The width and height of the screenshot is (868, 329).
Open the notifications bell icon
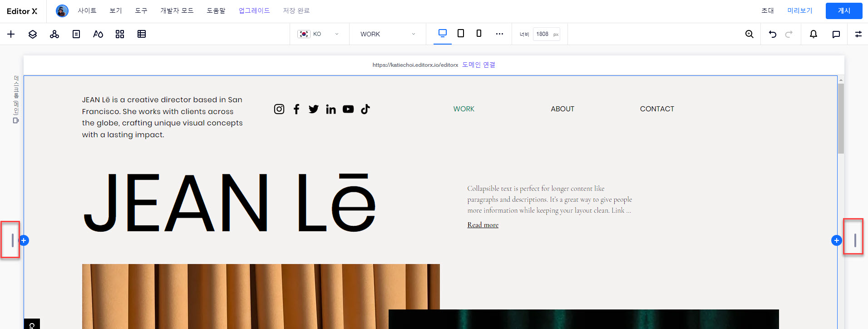click(814, 34)
